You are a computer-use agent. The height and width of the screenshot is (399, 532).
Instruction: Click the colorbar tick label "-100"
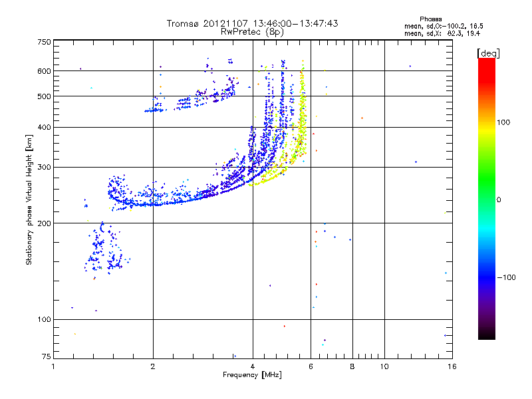507,277
